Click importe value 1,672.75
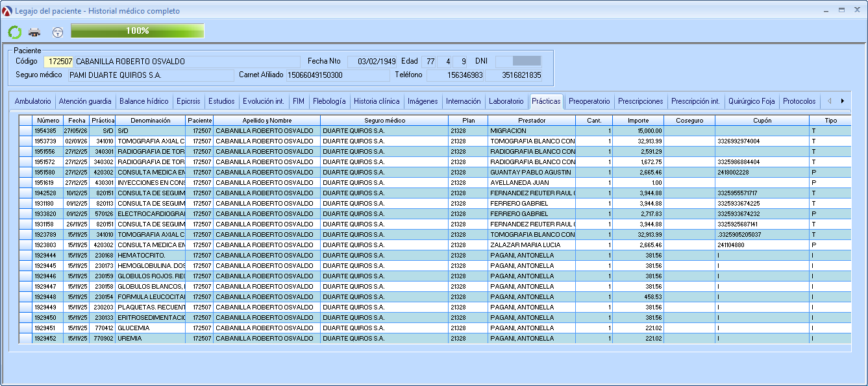The image size is (868, 386). [x=638, y=162]
